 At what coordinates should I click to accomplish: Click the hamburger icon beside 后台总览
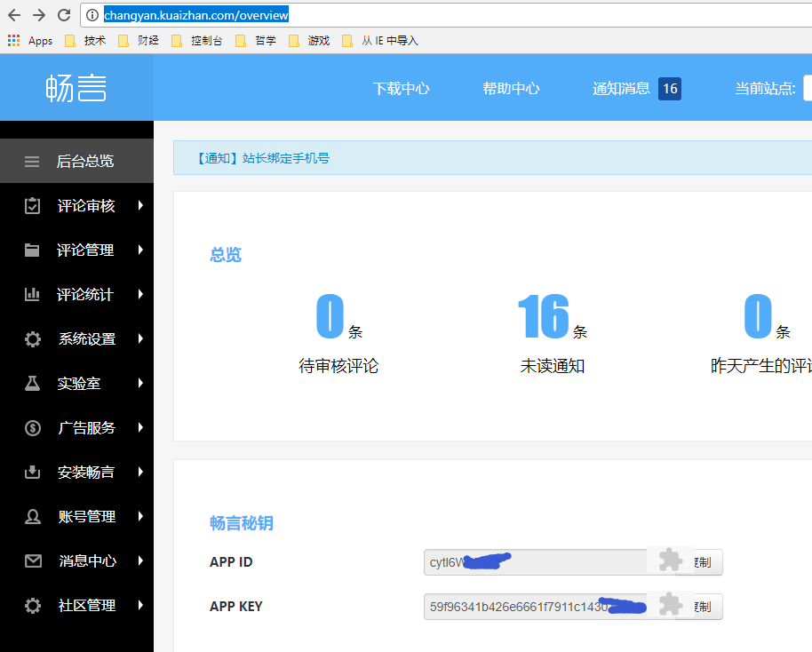[32, 162]
